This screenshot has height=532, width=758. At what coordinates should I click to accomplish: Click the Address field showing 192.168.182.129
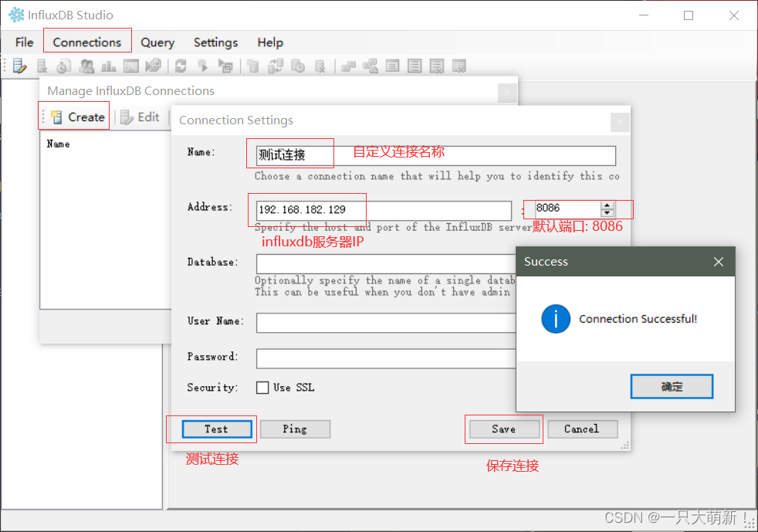click(384, 210)
